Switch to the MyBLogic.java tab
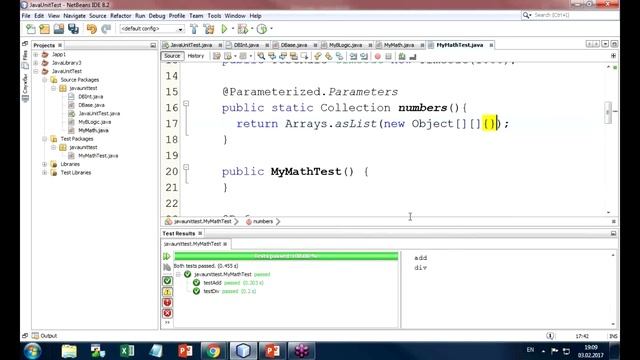 (x=345, y=45)
